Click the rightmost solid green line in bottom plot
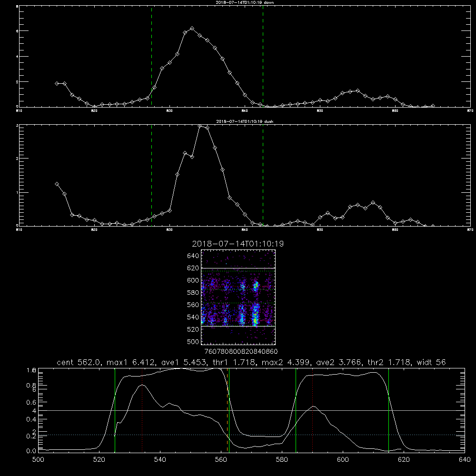Screen dimensions: 476x476 [388, 410]
